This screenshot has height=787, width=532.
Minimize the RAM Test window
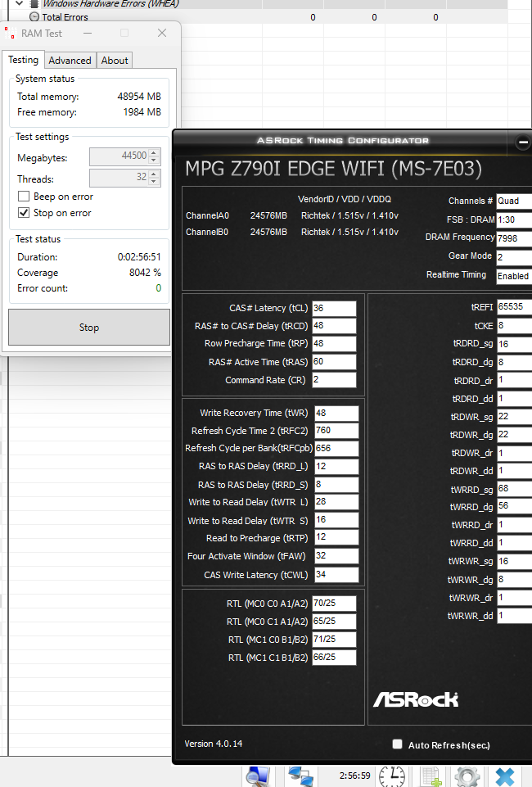coord(88,33)
